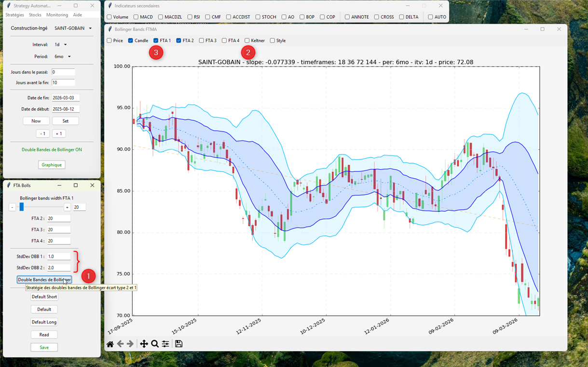Screen dimensions: 588x367
Task: Open the Stratégies menu
Action: click(14, 15)
